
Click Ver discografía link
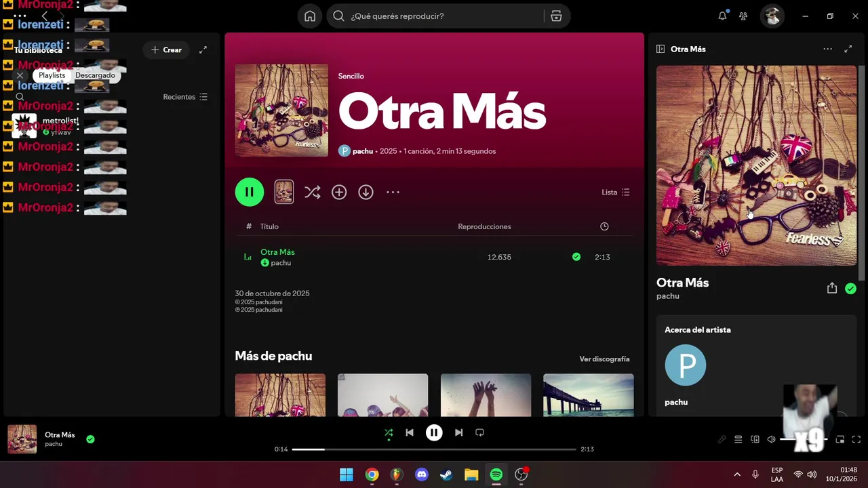tap(604, 359)
